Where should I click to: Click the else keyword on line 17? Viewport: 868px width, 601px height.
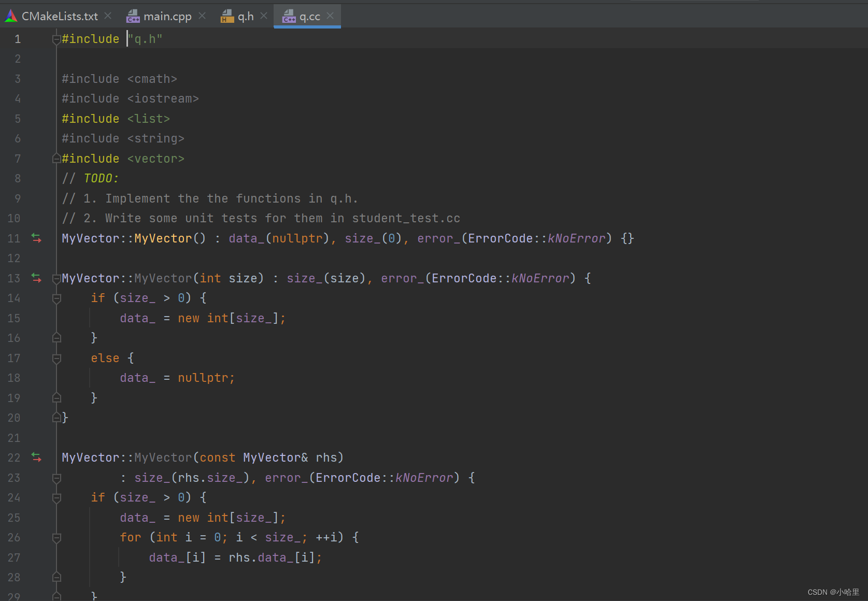click(x=105, y=358)
